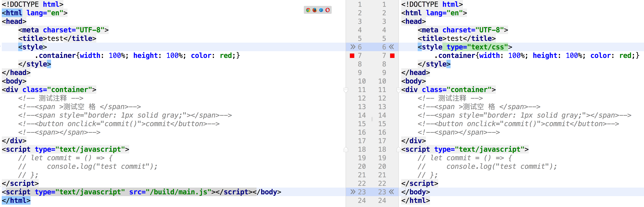Click console.log("test commit") line in right editor

[x=487, y=166]
